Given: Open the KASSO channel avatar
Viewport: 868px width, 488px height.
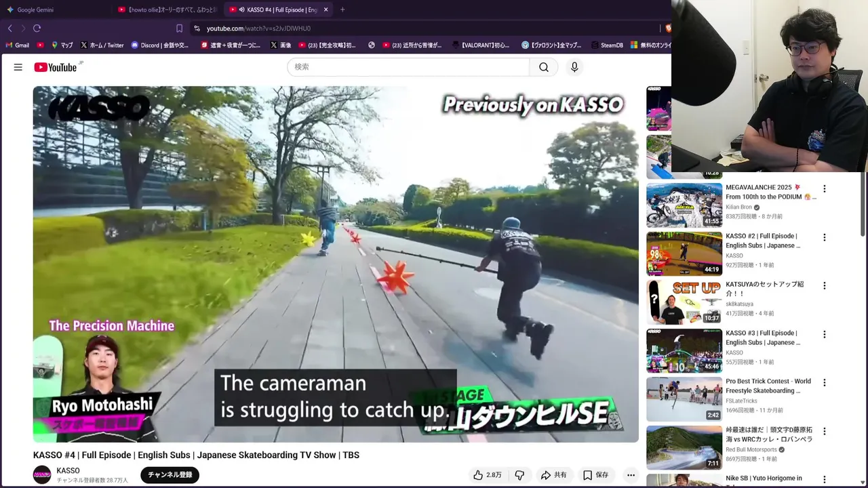Looking at the screenshot, I should 42,475.
